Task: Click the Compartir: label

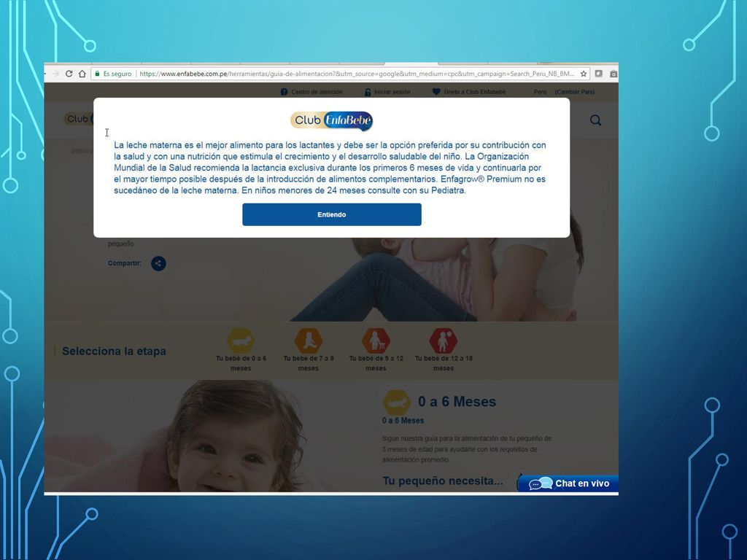Action: point(124,263)
